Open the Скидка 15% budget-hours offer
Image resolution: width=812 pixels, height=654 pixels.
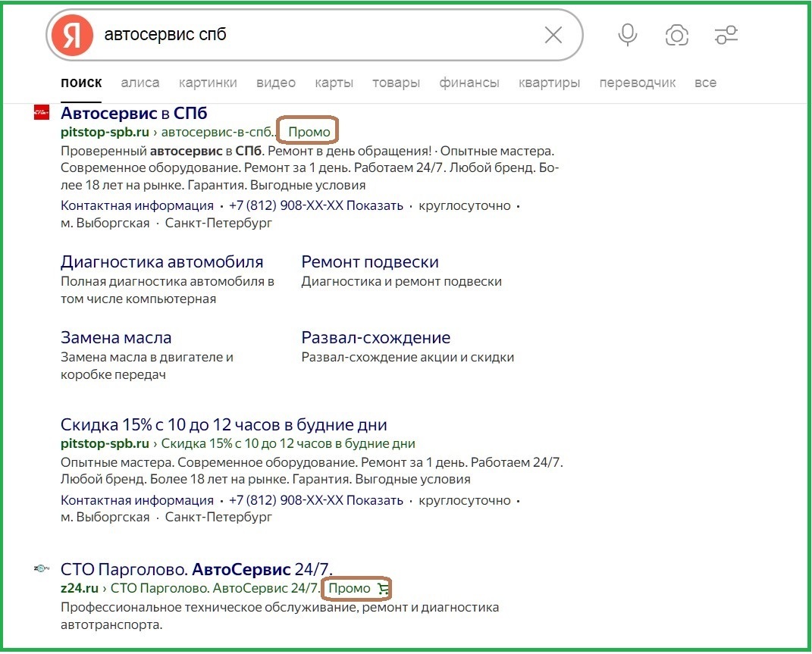click(224, 424)
